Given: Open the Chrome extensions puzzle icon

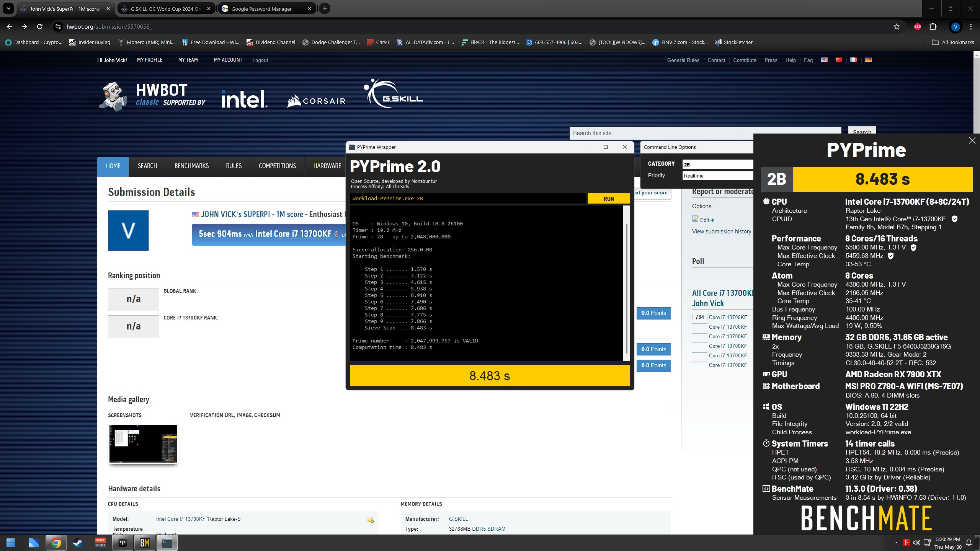Looking at the screenshot, I should [933, 26].
